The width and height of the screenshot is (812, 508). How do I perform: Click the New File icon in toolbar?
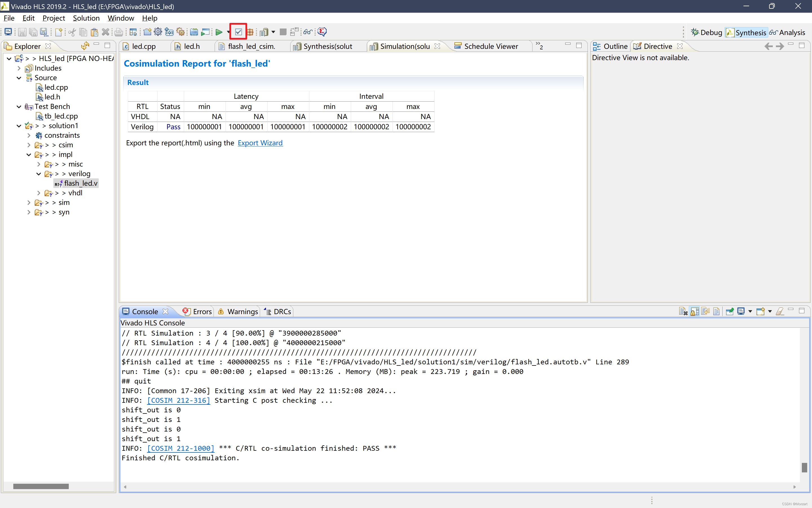59,32
